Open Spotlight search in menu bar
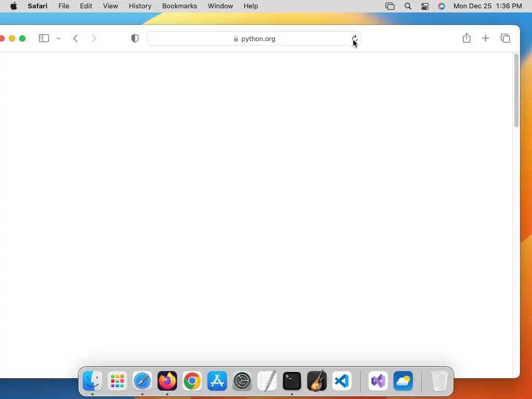The width and height of the screenshot is (532, 399). (408, 6)
